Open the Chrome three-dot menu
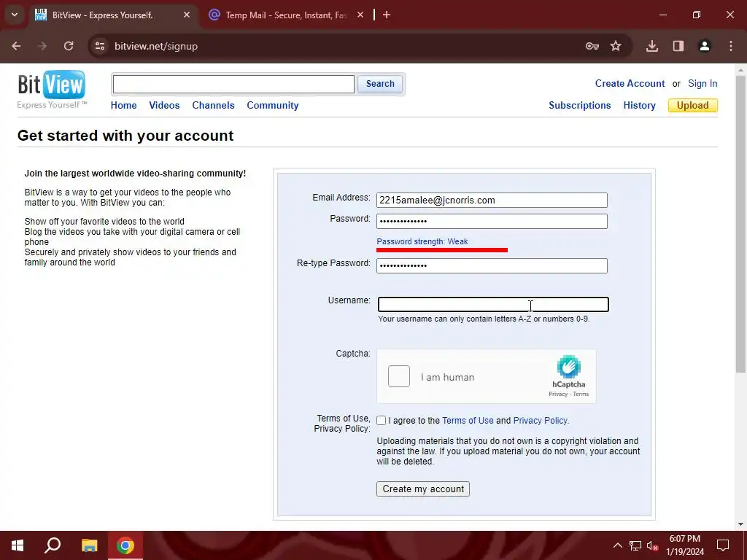This screenshot has height=560, width=747. pyautogui.click(x=731, y=46)
